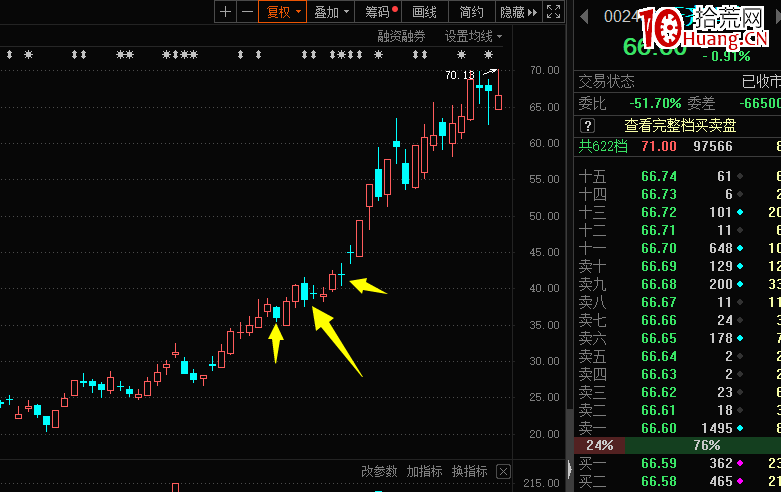
Task: Open 设置均线 moving average settings
Action: pos(473,36)
